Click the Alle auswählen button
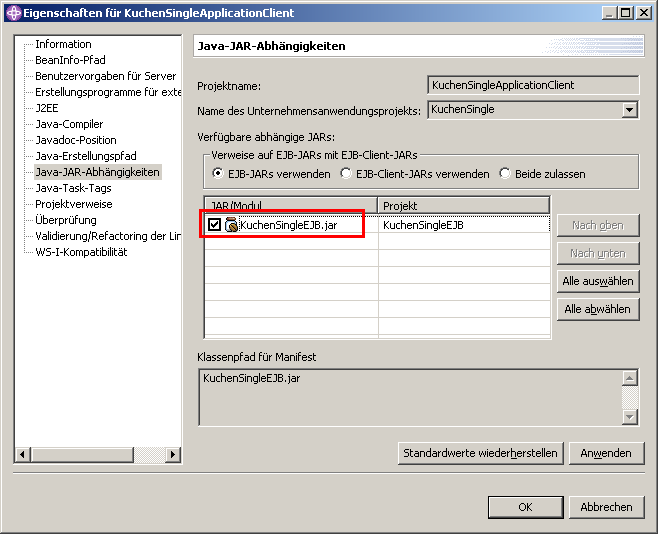The width and height of the screenshot is (658, 534). [x=597, y=281]
